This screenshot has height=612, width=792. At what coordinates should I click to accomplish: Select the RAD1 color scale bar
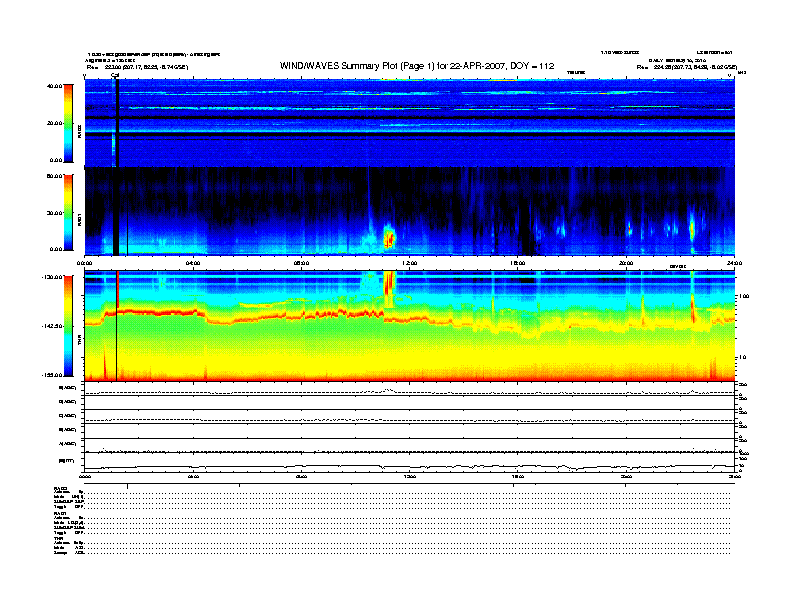pyautogui.click(x=68, y=213)
